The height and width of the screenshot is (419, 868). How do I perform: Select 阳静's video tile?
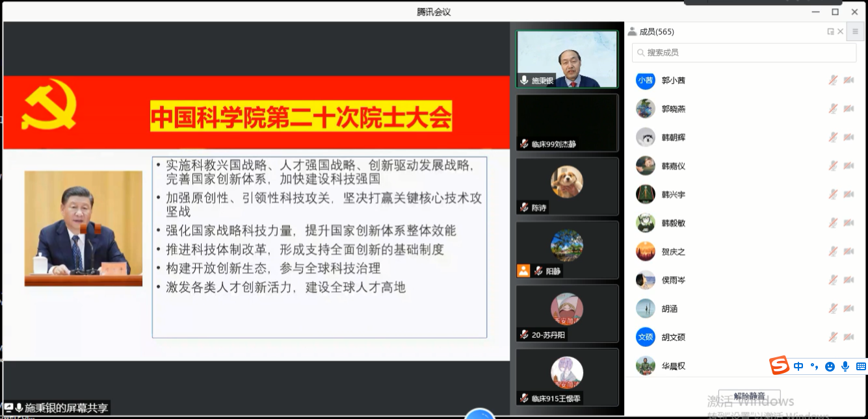click(x=568, y=250)
